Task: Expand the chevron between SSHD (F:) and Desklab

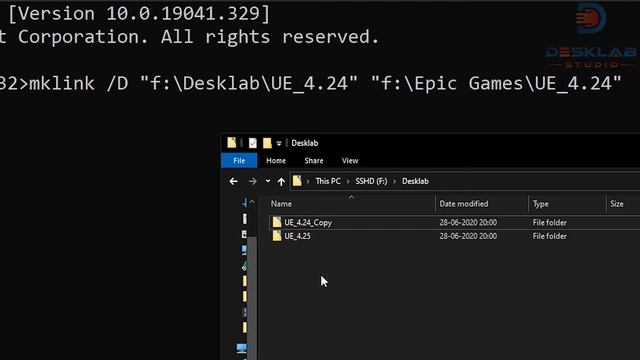Action: click(x=395, y=181)
